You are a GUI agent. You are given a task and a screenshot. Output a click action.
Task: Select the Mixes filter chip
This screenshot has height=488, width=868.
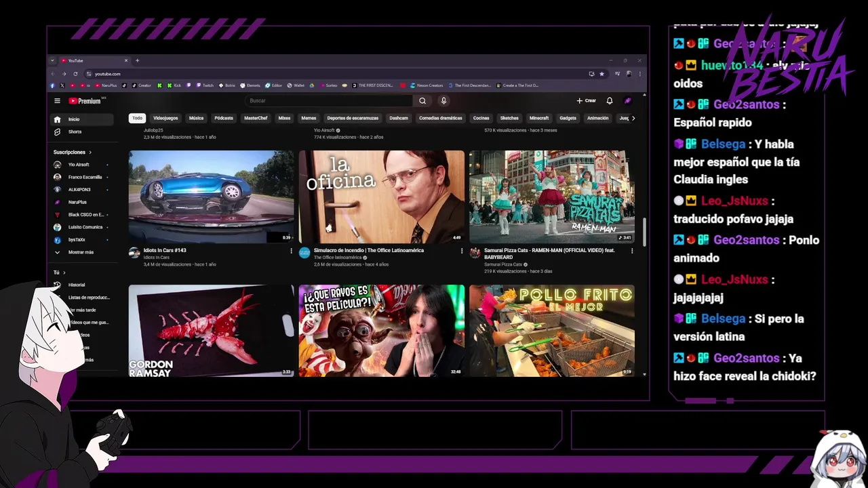pos(284,118)
